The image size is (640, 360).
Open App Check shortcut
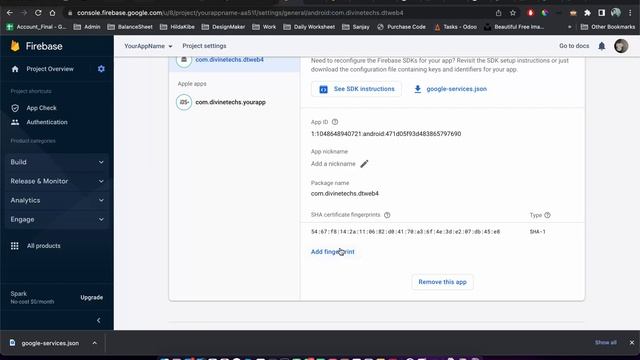pyautogui.click(x=41, y=108)
